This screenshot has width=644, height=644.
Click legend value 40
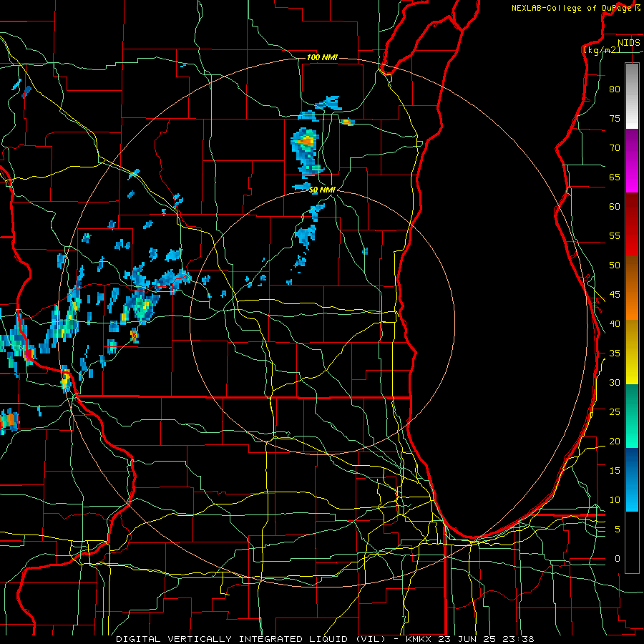pyautogui.click(x=615, y=324)
